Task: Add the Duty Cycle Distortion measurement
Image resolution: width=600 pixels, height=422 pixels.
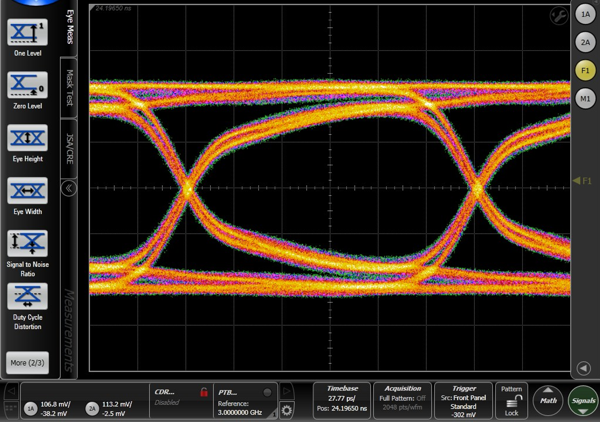Action: pyautogui.click(x=27, y=296)
